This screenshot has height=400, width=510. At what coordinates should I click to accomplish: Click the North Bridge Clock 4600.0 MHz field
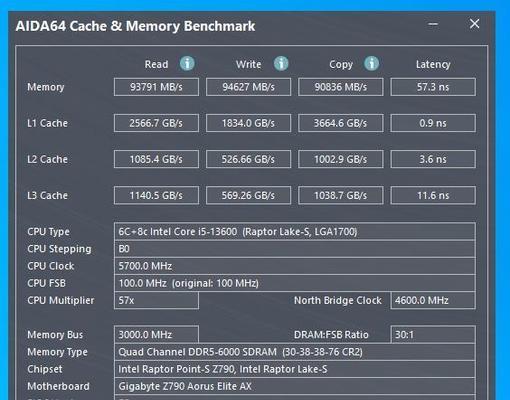click(433, 300)
